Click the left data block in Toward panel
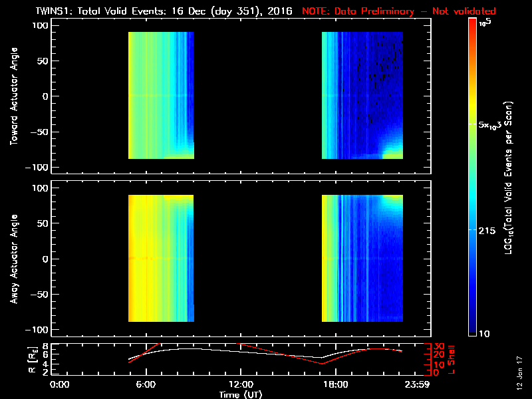 point(160,96)
